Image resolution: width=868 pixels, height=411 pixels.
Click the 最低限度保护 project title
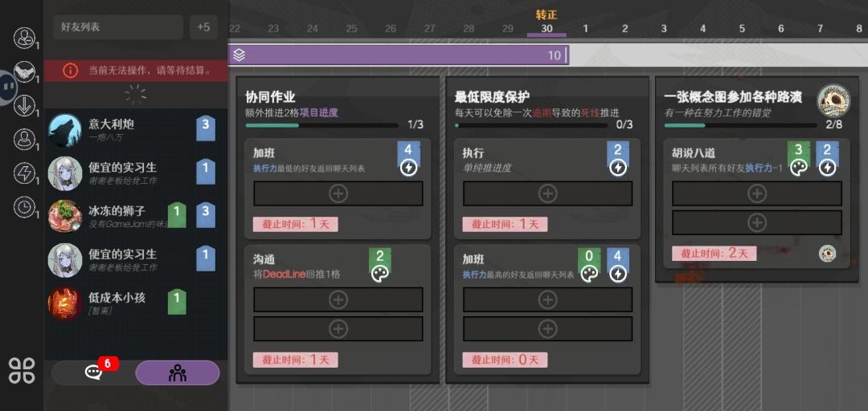point(492,97)
